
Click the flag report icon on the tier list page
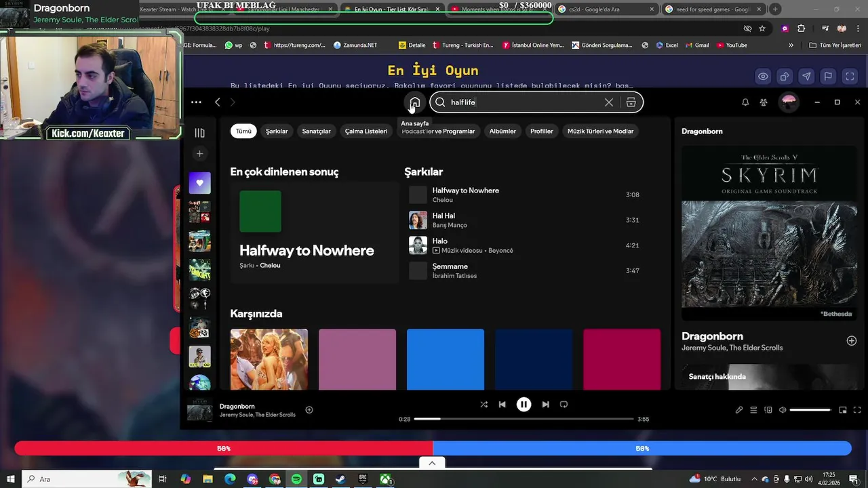click(x=828, y=77)
